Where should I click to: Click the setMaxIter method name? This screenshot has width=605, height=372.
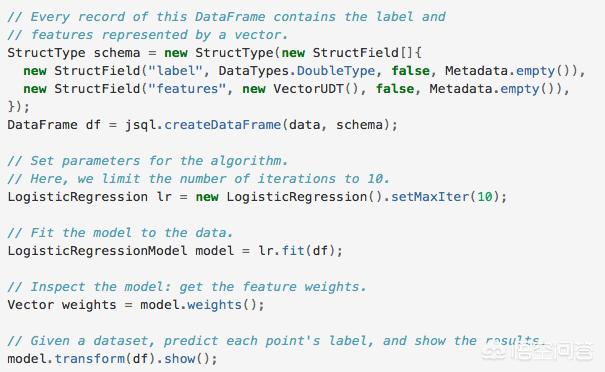(x=430, y=196)
